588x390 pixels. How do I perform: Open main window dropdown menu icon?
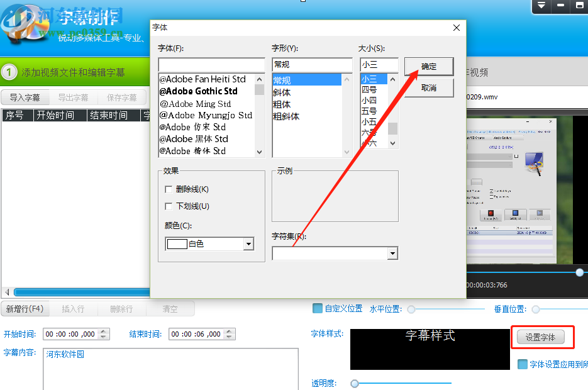tap(541, 6)
